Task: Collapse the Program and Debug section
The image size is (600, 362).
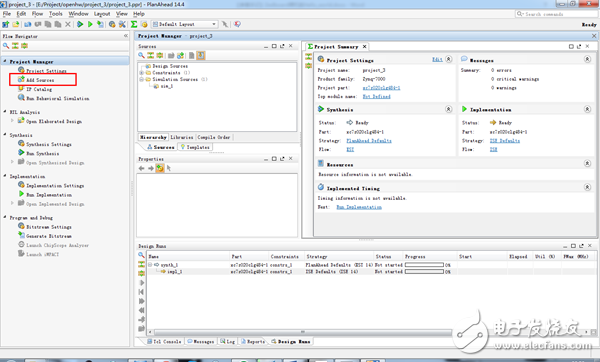Action: [5, 217]
